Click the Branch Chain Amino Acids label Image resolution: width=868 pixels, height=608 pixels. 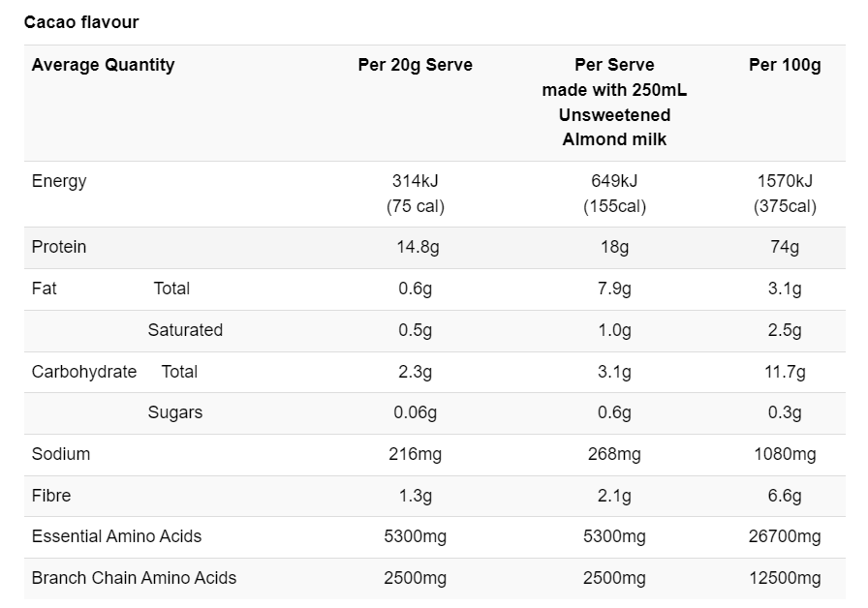click(x=134, y=578)
